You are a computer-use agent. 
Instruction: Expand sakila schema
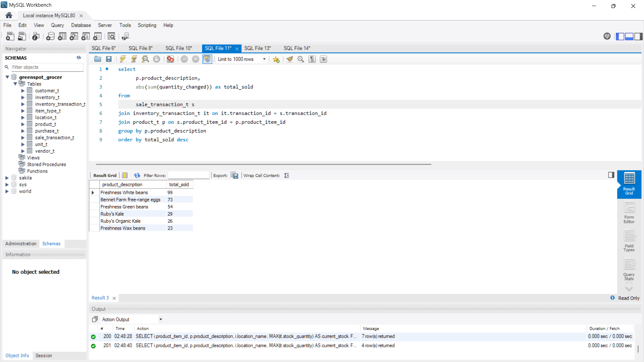coord(7,178)
